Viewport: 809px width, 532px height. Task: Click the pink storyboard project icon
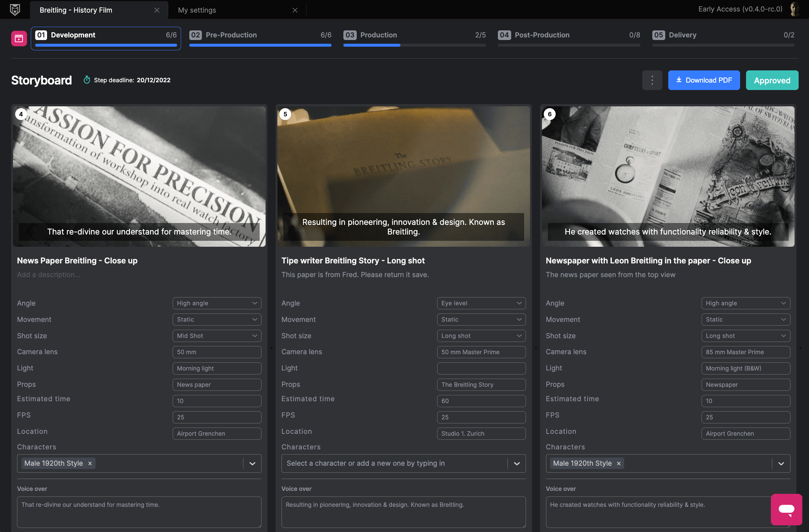point(19,38)
